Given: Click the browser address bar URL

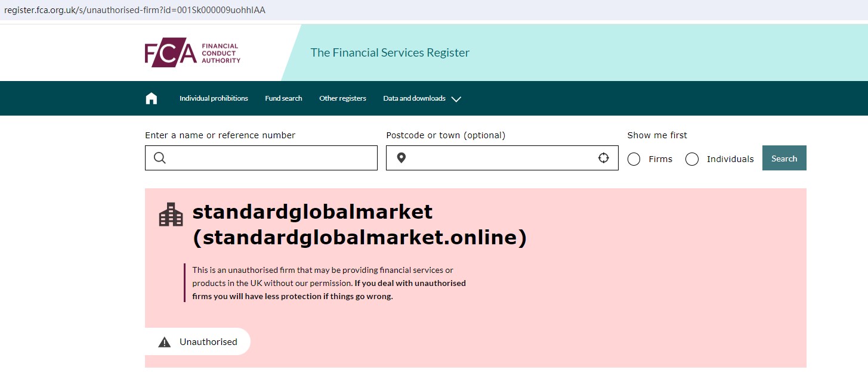Looking at the screenshot, I should coord(135,10).
